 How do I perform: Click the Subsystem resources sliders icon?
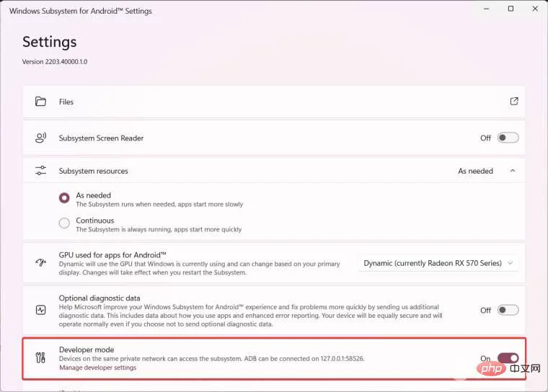coord(40,171)
